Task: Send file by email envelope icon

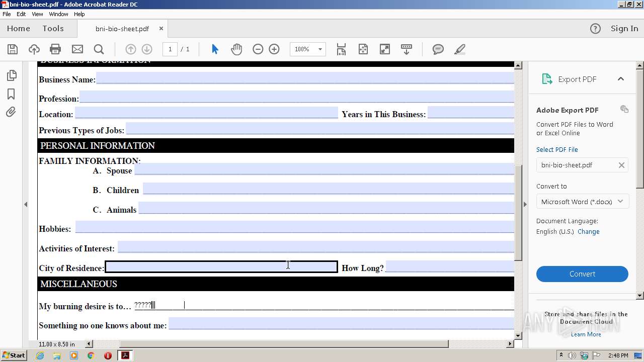Action: (77, 49)
